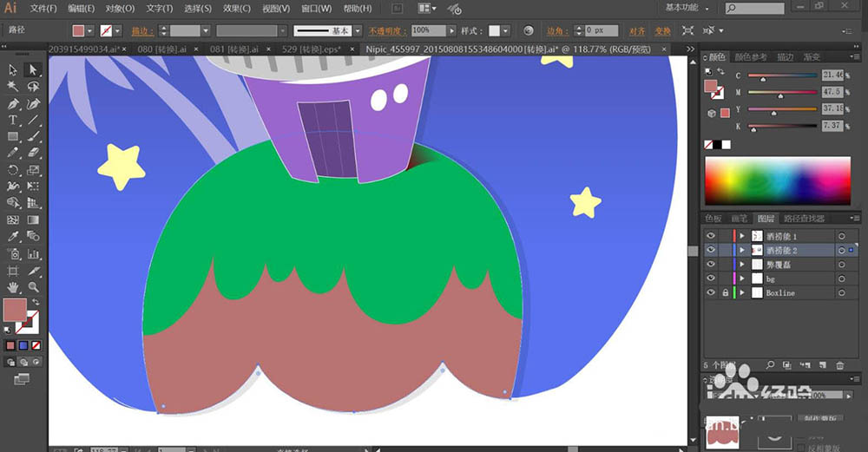Image resolution: width=868 pixels, height=452 pixels.
Task: Unlock the Boxline layer
Action: 725,293
